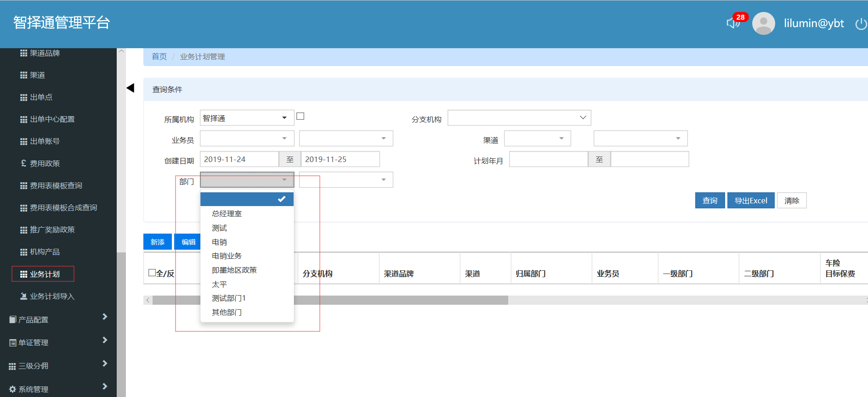Click the grid icon beside 三级分佣
868x397 pixels.
[x=12, y=366]
